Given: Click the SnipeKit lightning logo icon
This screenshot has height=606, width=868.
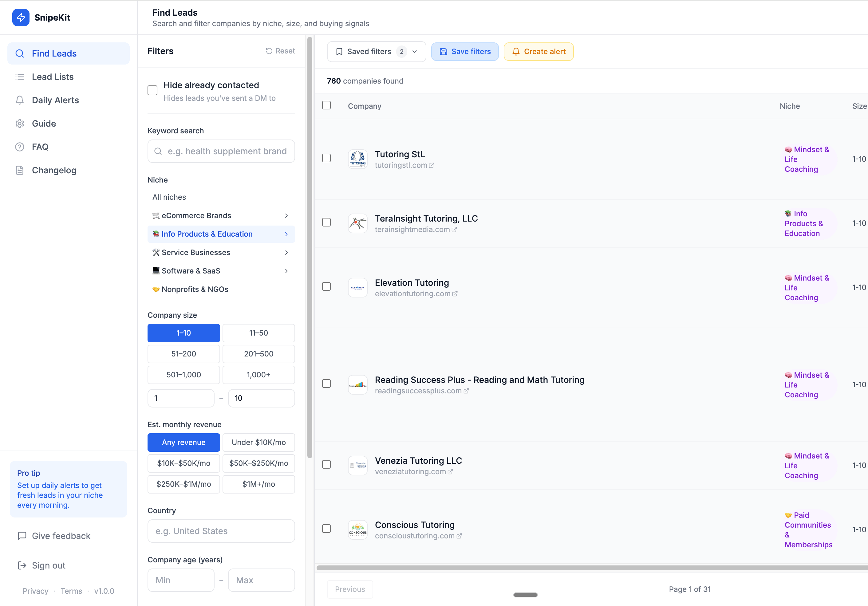Looking at the screenshot, I should pyautogui.click(x=21, y=18).
